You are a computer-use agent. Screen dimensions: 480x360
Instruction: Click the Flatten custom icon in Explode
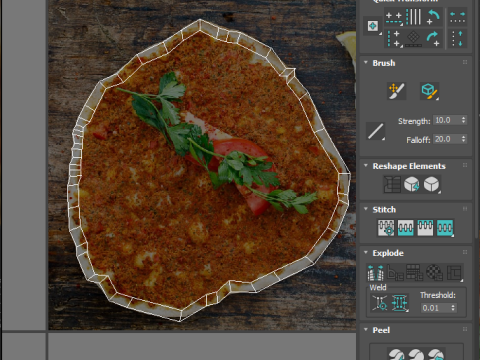point(454,272)
